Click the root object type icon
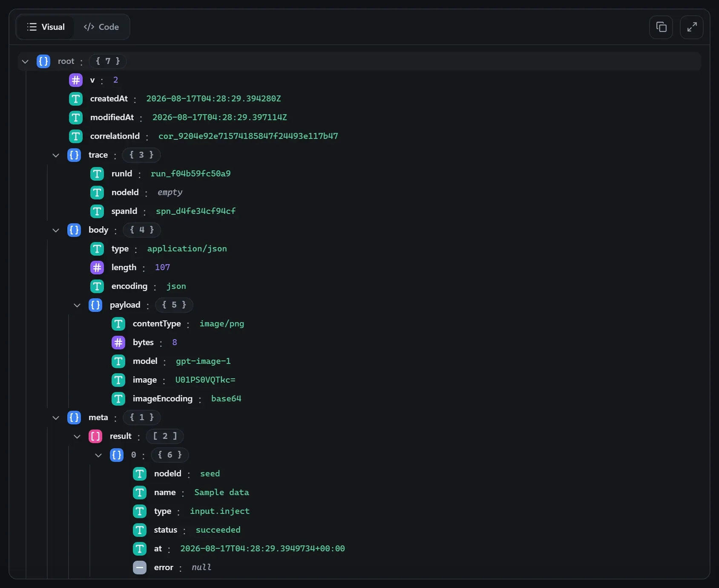The width and height of the screenshot is (719, 588). click(43, 61)
